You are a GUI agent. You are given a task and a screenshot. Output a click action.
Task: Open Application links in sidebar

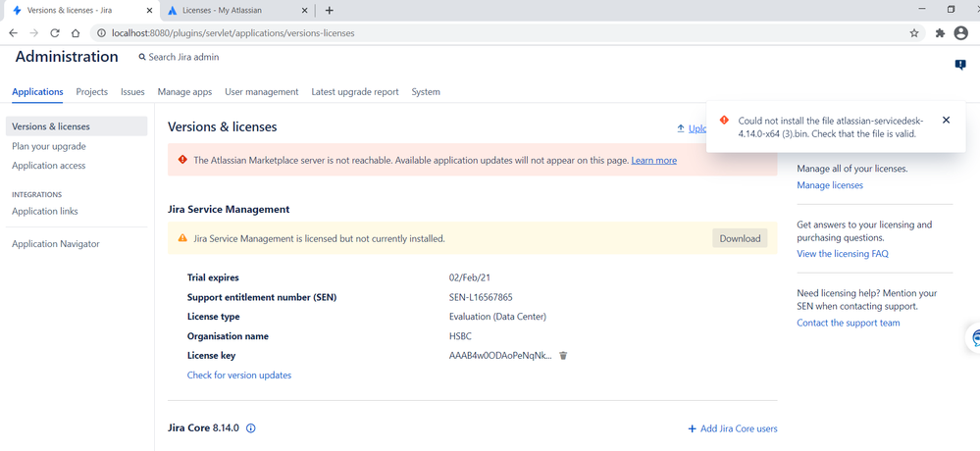[x=45, y=211]
